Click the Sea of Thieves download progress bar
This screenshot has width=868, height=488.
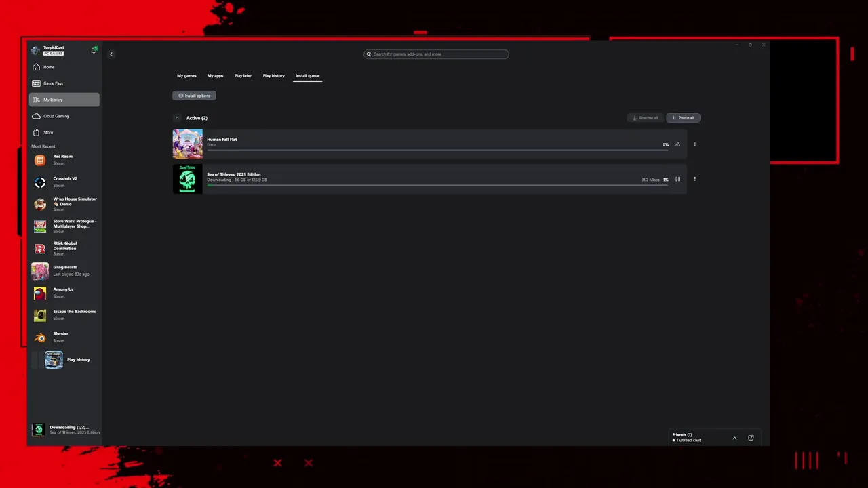pos(437,184)
